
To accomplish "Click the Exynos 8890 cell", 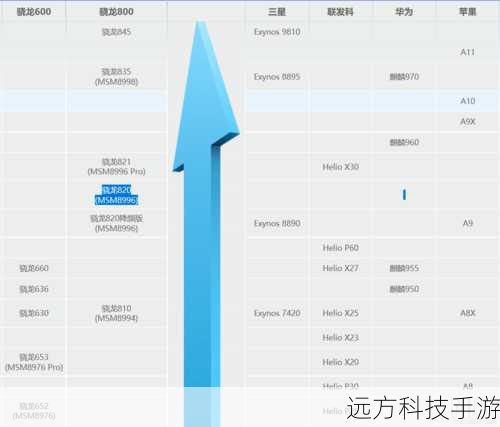I will tap(277, 223).
